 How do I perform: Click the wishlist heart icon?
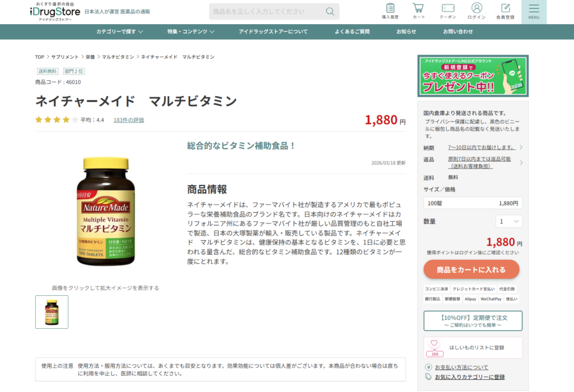pyautogui.click(x=434, y=343)
